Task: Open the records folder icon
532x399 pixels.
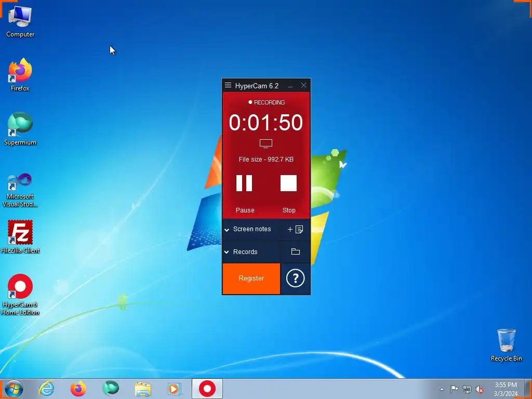Action: [296, 251]
